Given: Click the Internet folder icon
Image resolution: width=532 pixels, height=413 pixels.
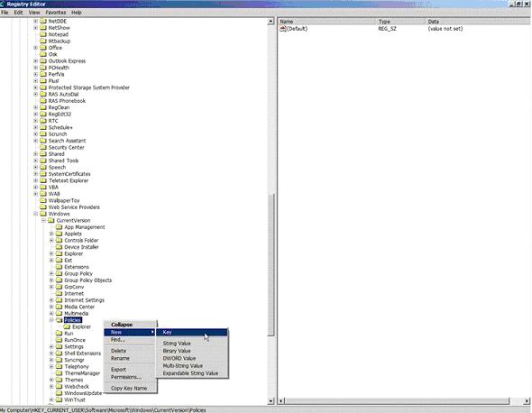Looking at the screenshot, I should [x=59, y=293].
